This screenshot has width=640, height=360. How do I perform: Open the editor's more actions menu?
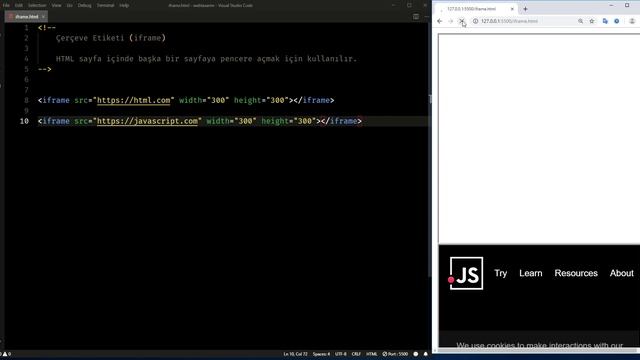[426, 17]
